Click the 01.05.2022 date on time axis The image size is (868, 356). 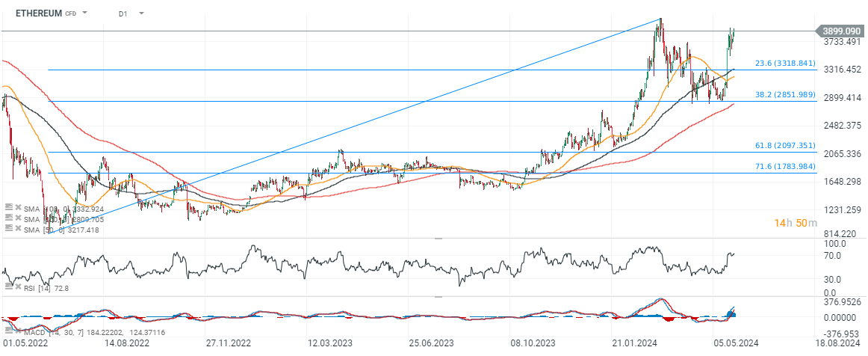(x=24, y=344)
